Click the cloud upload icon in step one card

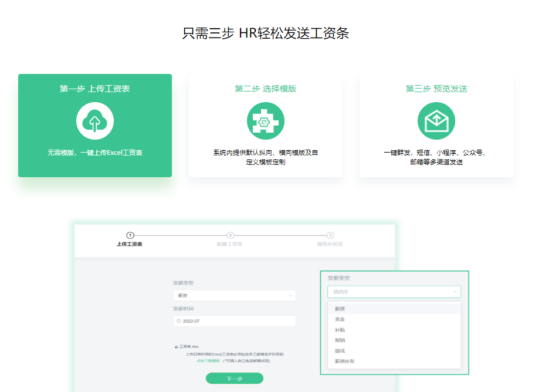[94, 120]
